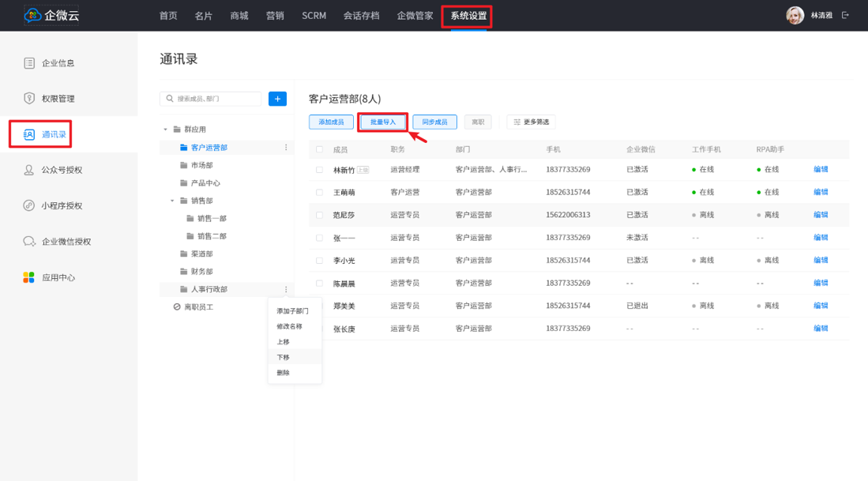Open the 营销 top navigation item
This screenshot has height=481, width=868.
[x=275, y=16]
